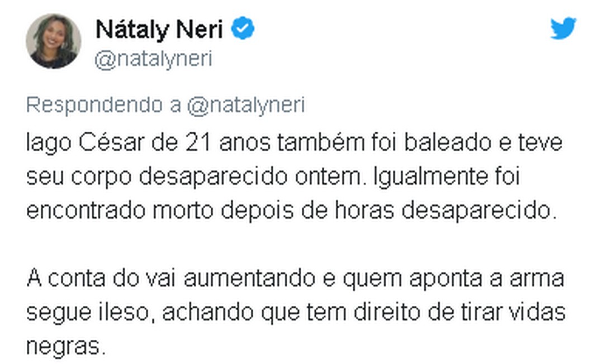The image size is (607, 364).
Task: Click the final word 'negras.'
Action: (65, 346)
